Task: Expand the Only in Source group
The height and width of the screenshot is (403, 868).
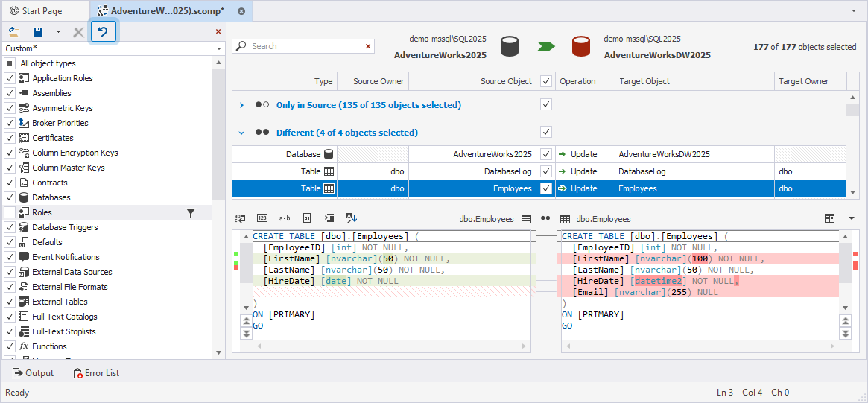Action: click(x=242, y=105)
